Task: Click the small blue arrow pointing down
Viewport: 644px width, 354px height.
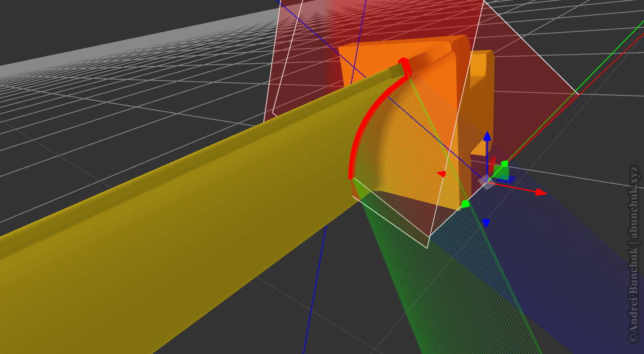Action: point(486,222)
